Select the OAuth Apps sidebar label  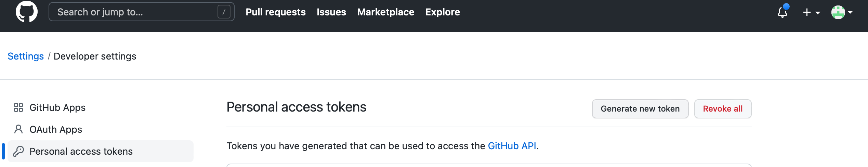(x=56, y=129)
